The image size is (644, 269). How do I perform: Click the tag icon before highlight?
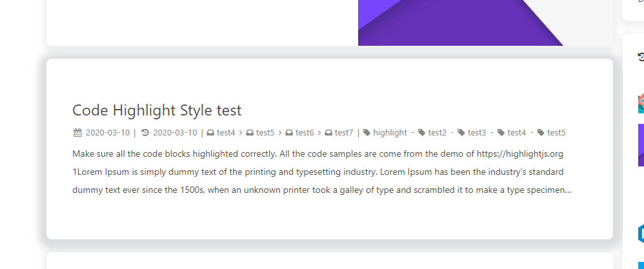(367, 133)
